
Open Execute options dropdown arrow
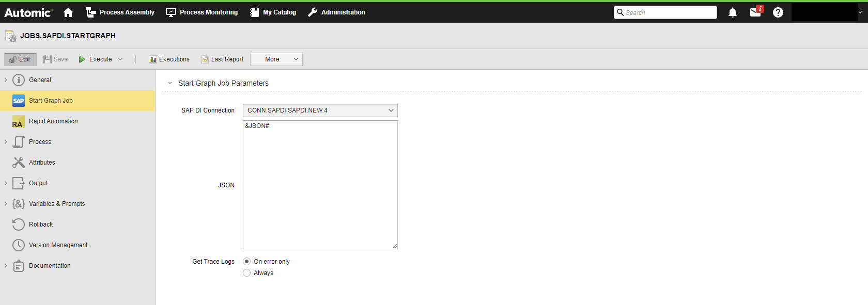[x=120, y=59]
